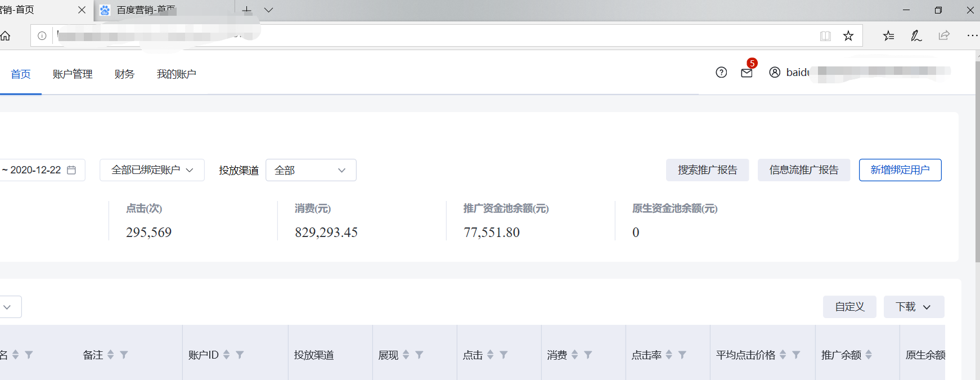Expand the partially visible dropdown above the table
980x380 pixels.
10,307
